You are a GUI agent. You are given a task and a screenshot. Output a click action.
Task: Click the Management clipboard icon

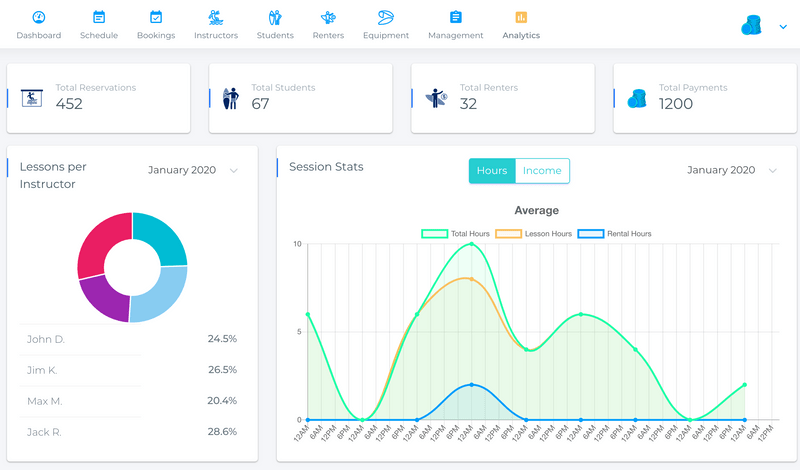456,17
